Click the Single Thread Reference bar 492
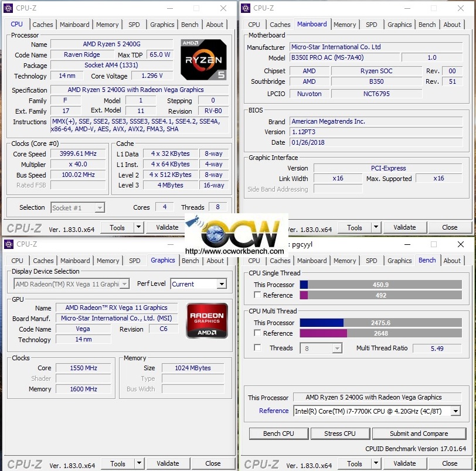This screenshot has height=471, width=476. click(380, 295)
